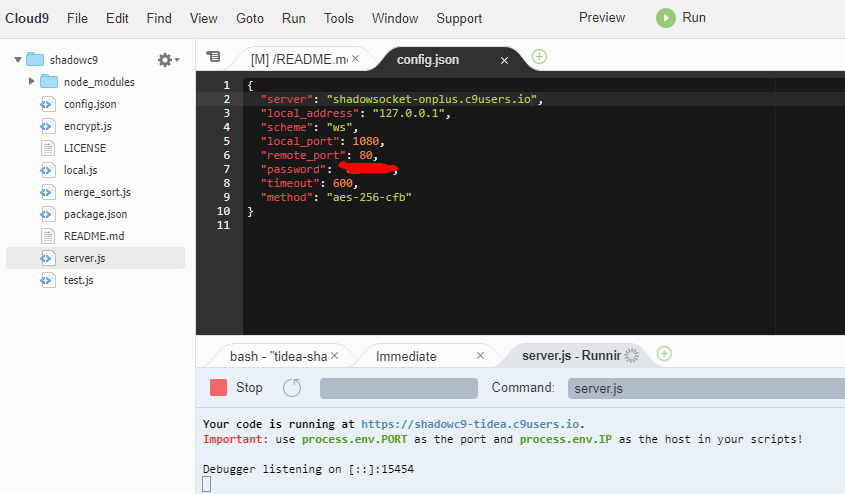Click LICENSE file icon in tree
This screenshot has width=845, height=494.
[48, 148]
